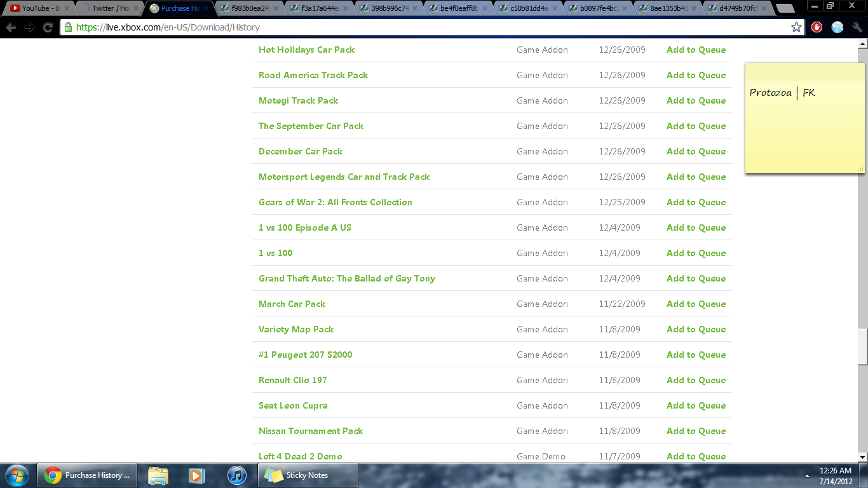The height and width of the screenshot is (488, 868).
Task: Open the red stop-hand extension icon
Action: 817,27
